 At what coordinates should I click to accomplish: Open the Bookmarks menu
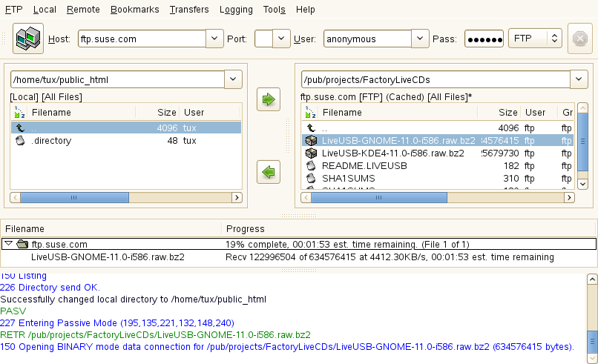tap(134, 10)
